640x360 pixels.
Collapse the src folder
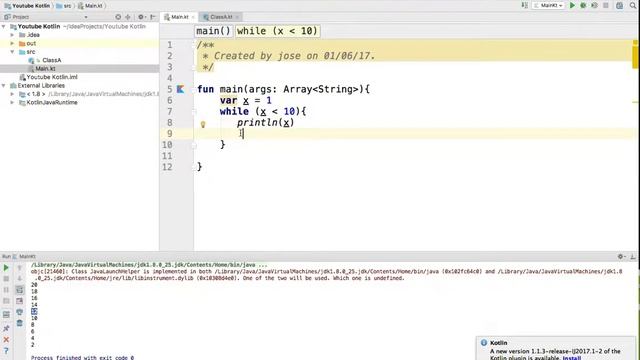tap(12, 52)
